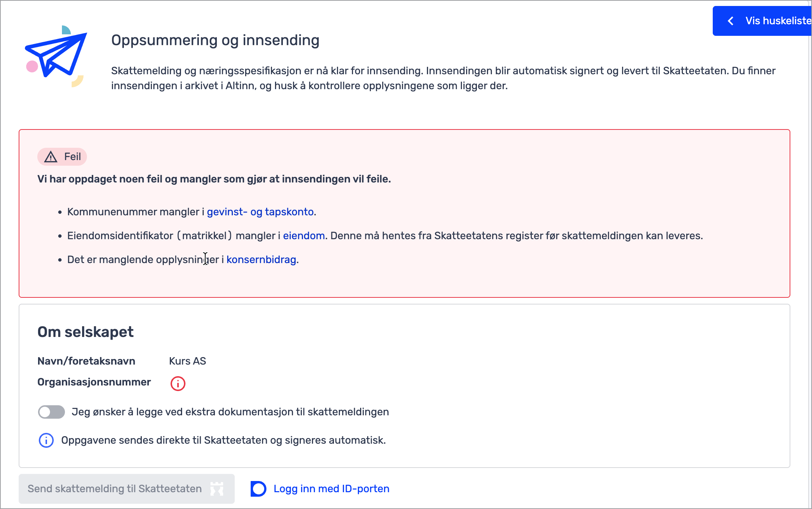Toggle extra documentation attachment switch
The width and height of the screenshot is (812, 509).
[51, 412]
